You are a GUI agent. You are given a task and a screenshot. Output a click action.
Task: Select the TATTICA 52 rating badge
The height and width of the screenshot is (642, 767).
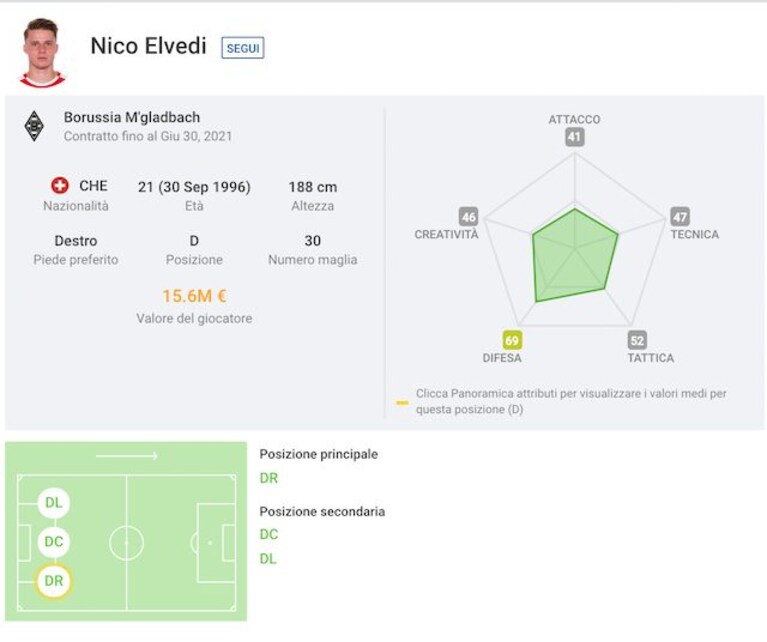[637, 340]
